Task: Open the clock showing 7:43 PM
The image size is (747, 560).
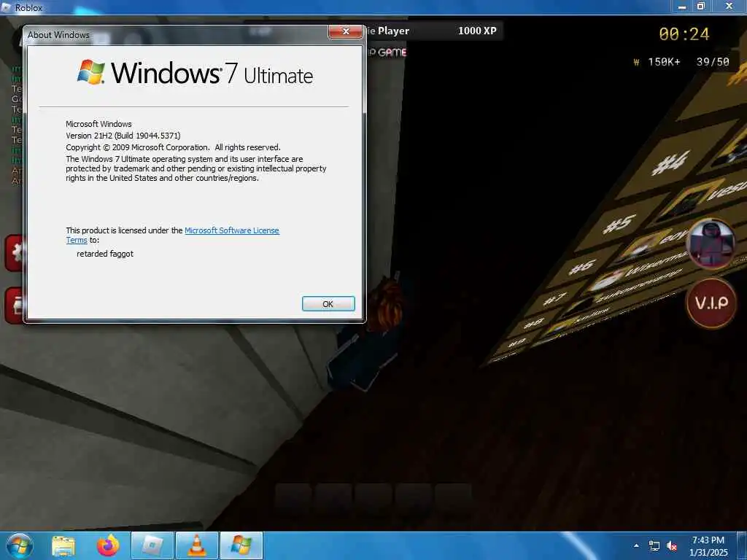Action: 708,545
